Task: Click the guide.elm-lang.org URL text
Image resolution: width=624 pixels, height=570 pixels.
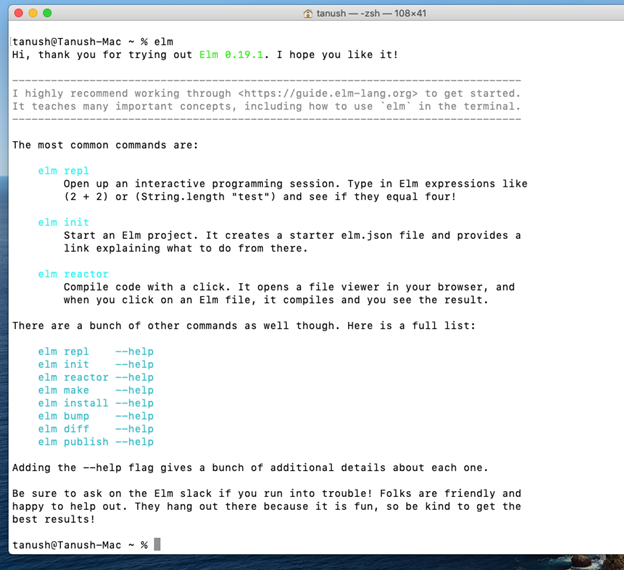Action: click(x=328, y=94)
